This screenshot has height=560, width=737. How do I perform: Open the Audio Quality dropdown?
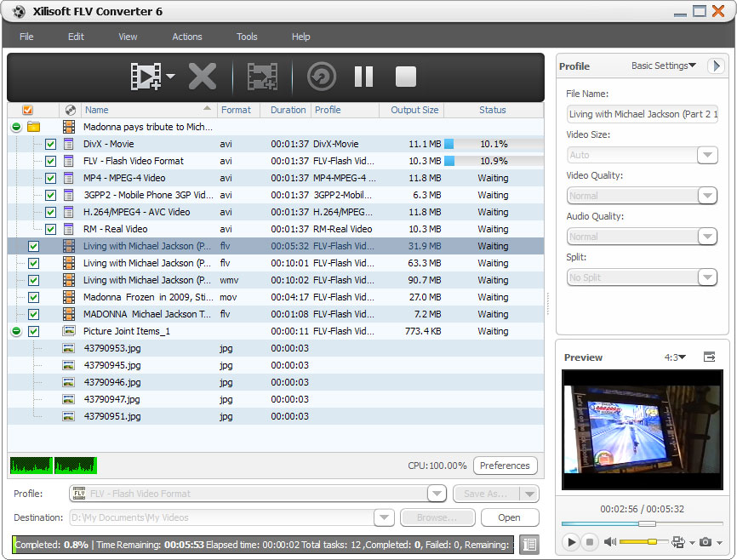(x=707, y=237)
